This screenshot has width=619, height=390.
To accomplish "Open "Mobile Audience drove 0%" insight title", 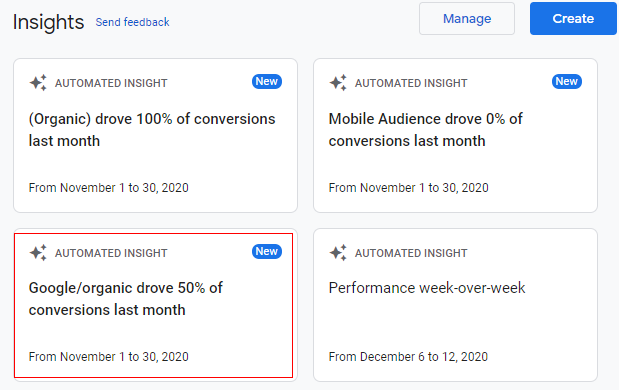I will point(426,130).
